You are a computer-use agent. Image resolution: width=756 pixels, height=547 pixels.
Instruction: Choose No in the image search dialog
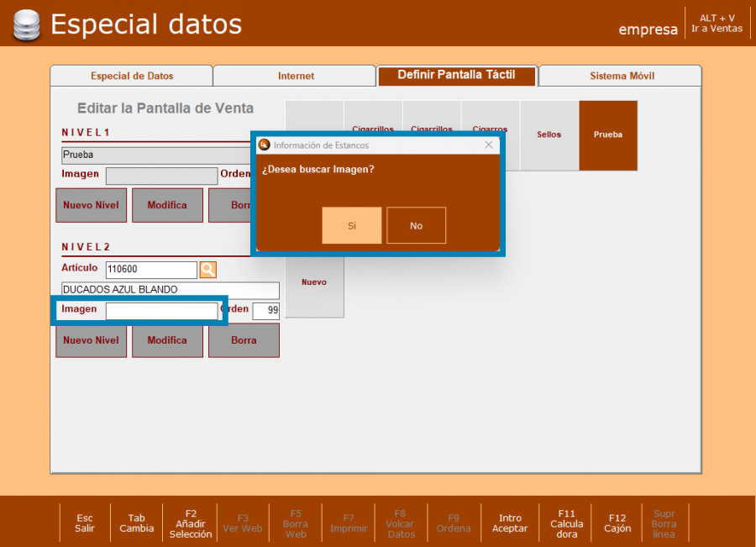pyautogui.click(x=416, y=225)
